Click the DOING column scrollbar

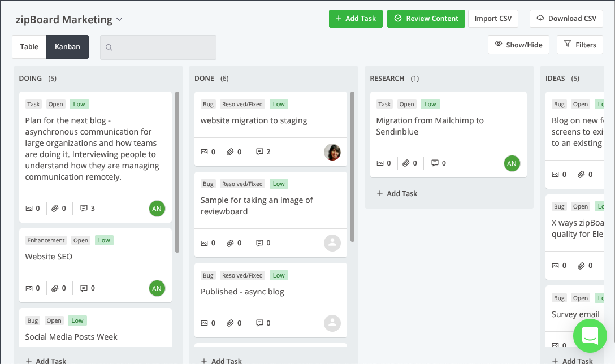tap(177, 172)
